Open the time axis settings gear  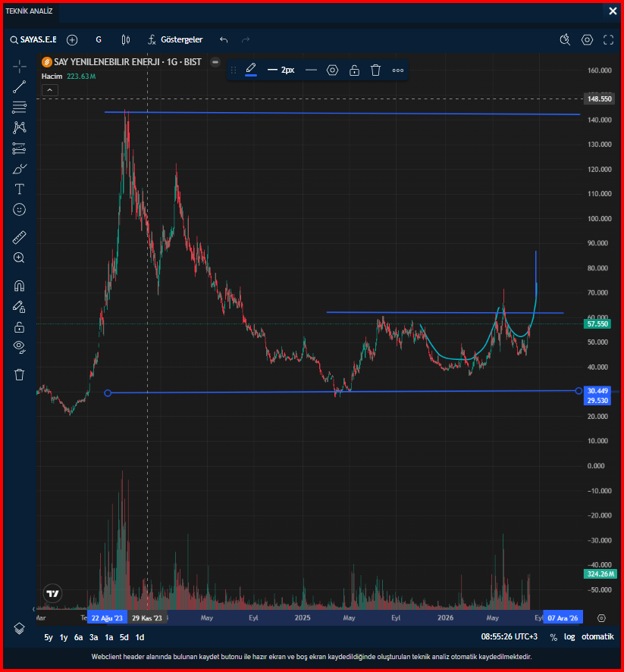coord(601,618)
